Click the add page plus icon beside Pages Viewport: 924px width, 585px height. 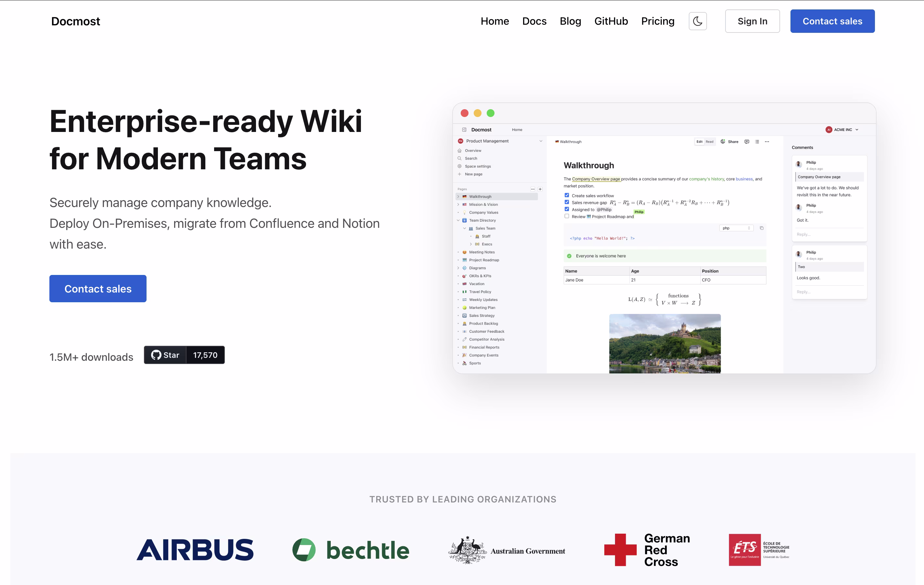pyautogui.click(x=540, y=189)
